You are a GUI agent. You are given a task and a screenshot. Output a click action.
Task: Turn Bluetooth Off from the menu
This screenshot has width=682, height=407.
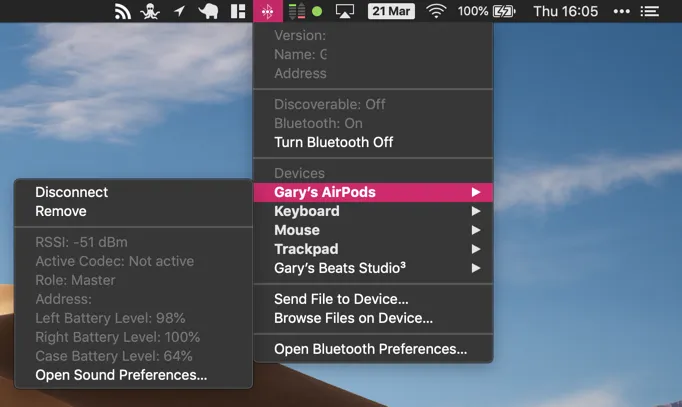click(x=333, y=142)
